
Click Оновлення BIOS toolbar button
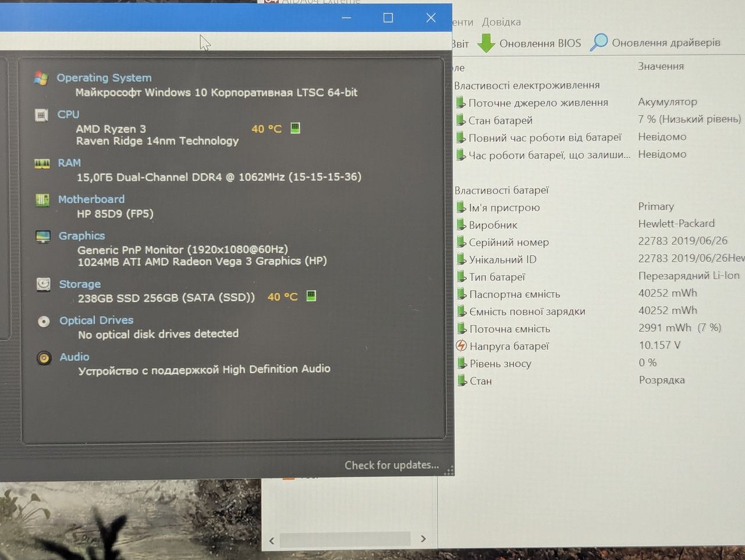coord(529,43)
